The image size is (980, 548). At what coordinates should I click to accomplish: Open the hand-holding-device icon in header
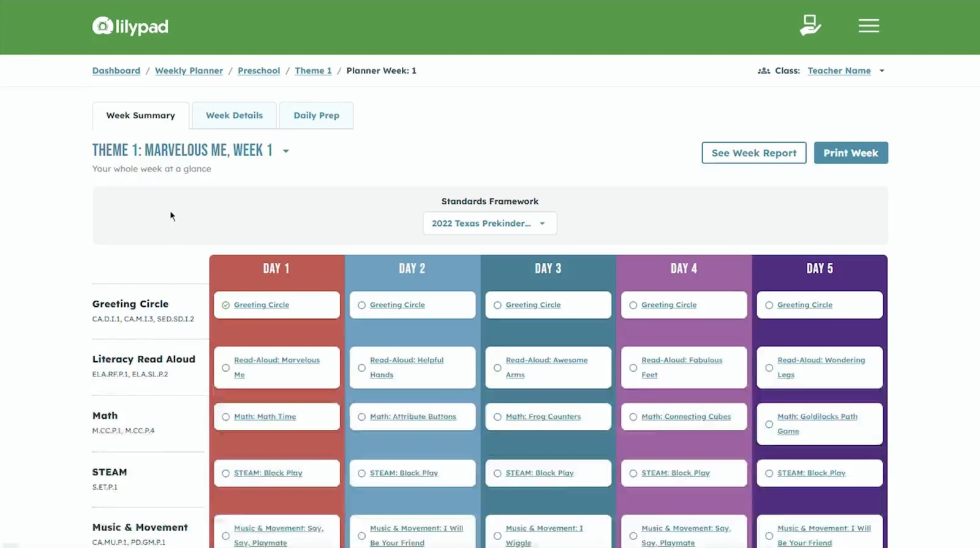(x=810, y=25)
